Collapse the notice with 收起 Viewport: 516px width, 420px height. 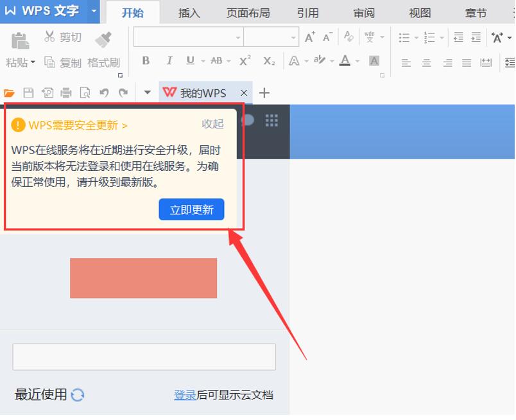212,124
